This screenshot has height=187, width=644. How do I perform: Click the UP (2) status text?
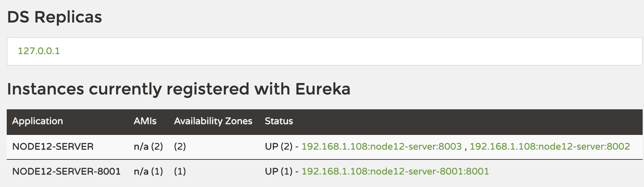[278, 147]
